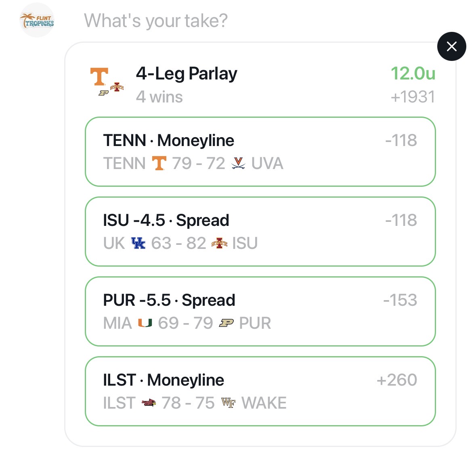Screen dimensions: 476x453
Task: Click the 12.0u units won label
Action: [x=413, y=74]
